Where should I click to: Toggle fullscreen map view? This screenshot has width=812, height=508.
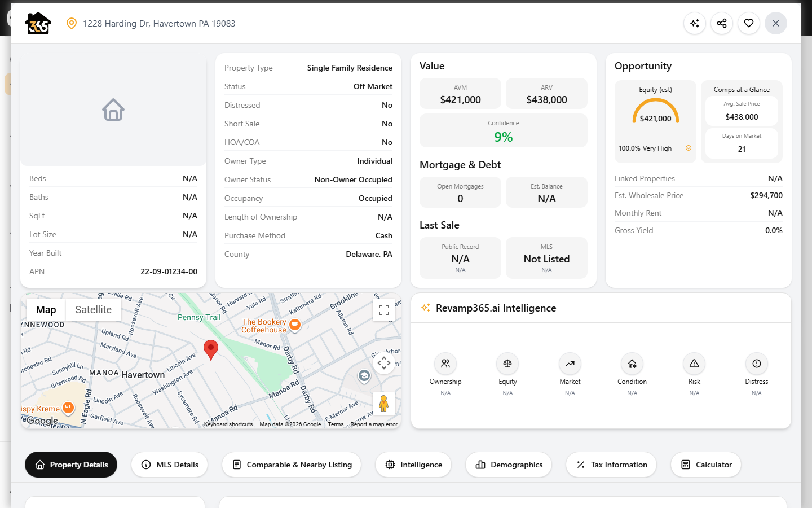click(384, 310)
